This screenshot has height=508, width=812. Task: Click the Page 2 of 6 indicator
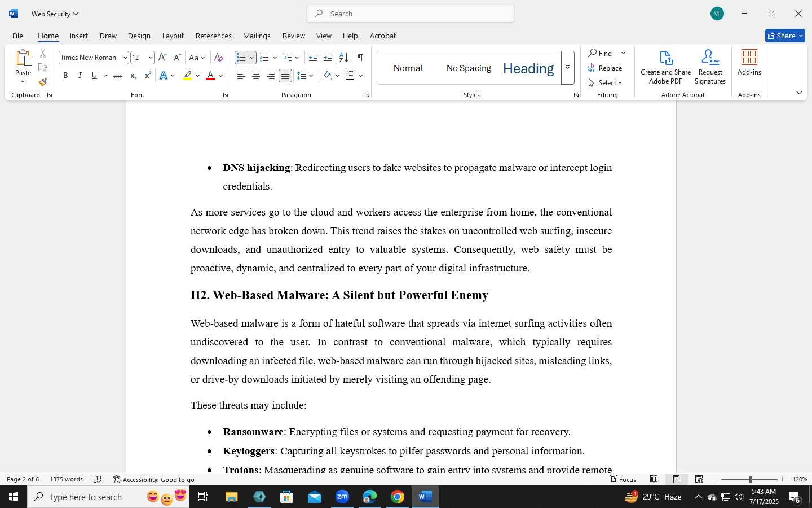23,479
